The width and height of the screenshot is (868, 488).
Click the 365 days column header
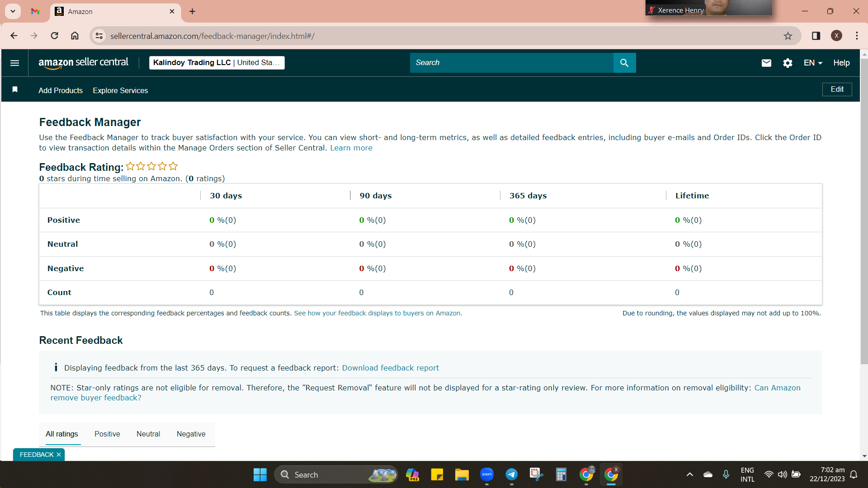[528, 196]
